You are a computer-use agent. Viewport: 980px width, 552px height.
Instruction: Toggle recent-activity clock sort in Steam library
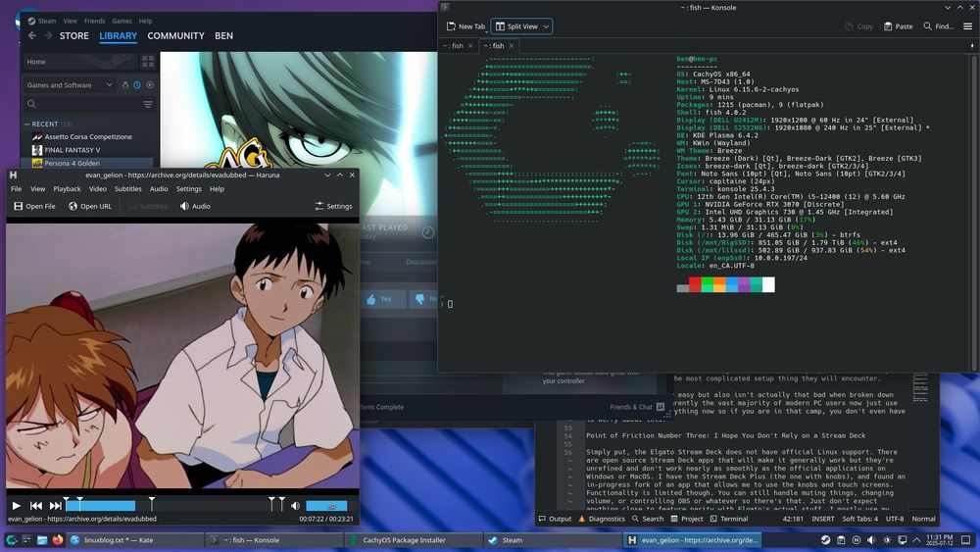coord(137,85)
